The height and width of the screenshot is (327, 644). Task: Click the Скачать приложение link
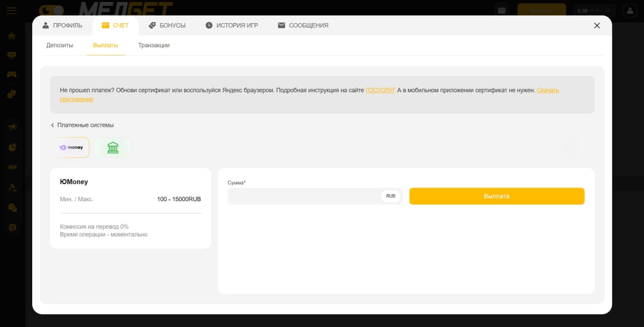point(548,91)
